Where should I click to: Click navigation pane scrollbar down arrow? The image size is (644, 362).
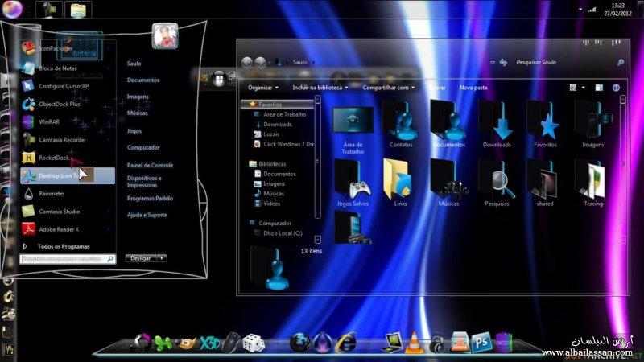pyautogui.click(x=317, y=239)
